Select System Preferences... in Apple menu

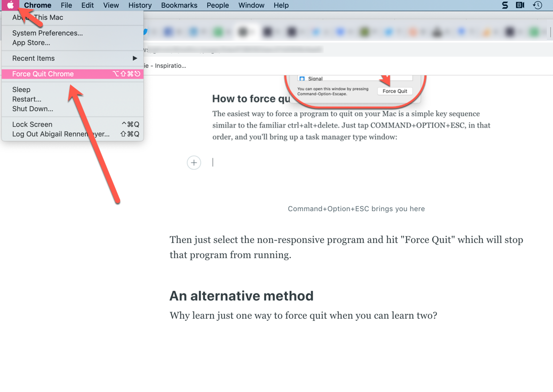click(x=72, y=33)
